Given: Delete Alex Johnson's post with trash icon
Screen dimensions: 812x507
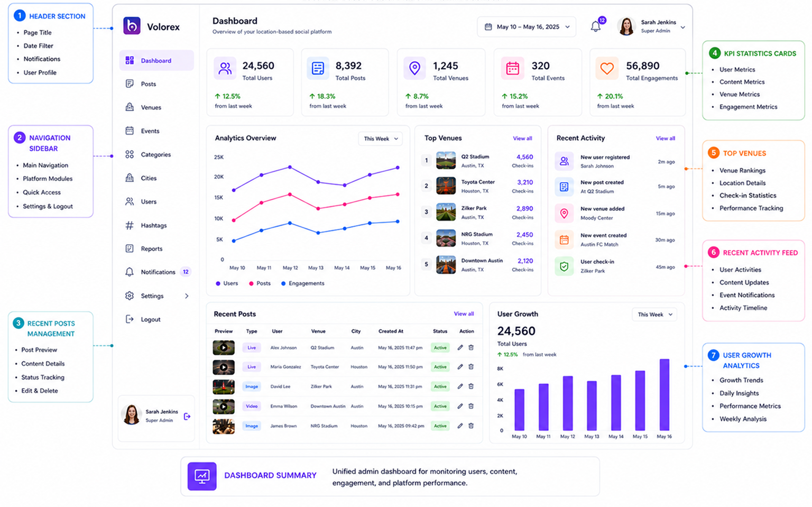Looking at the screenshot, I should pyautogui.click(x=471, y=347).
